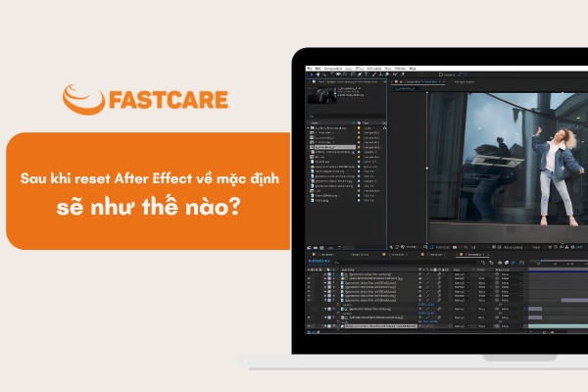
Task: Toggle expand layer switches pane button bottom-left
Action: (309, 331)
